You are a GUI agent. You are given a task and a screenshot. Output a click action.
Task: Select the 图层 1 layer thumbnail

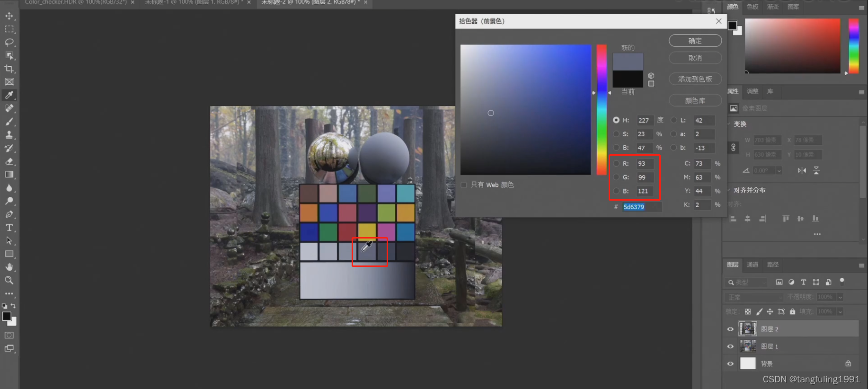(x=748, y=346)
